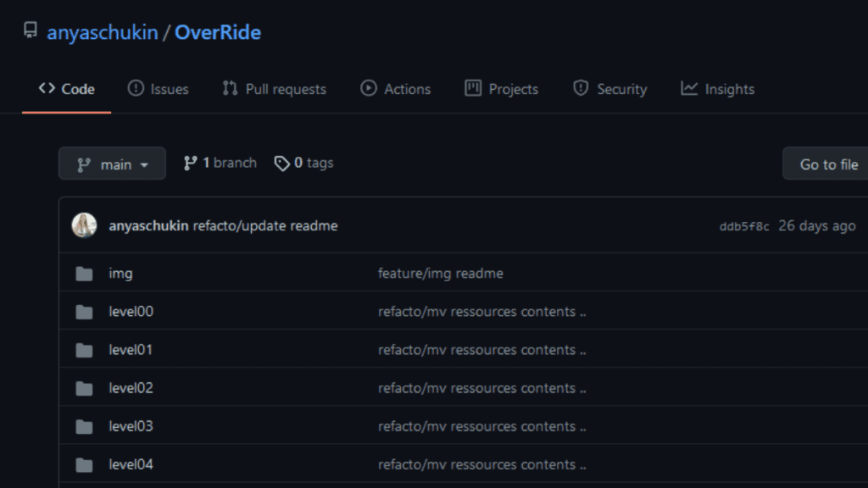Switch to the Code tab
Viewport: 868px width, 488px height.
66,89
